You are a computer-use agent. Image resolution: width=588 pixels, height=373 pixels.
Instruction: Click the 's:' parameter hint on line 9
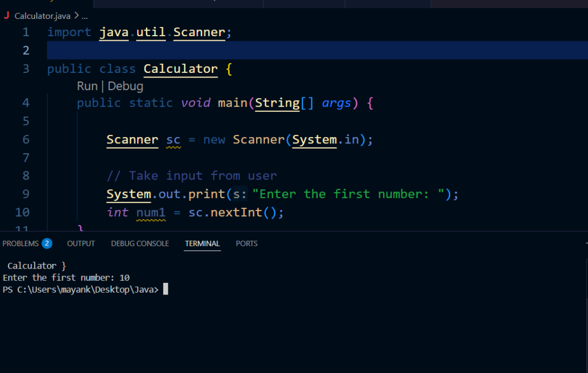point(240,194)
